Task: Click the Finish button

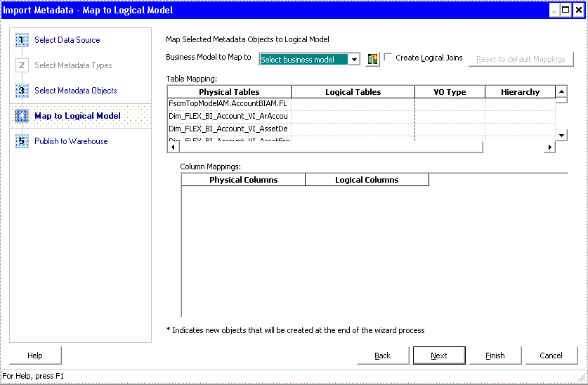Action: tap(495, 355)
